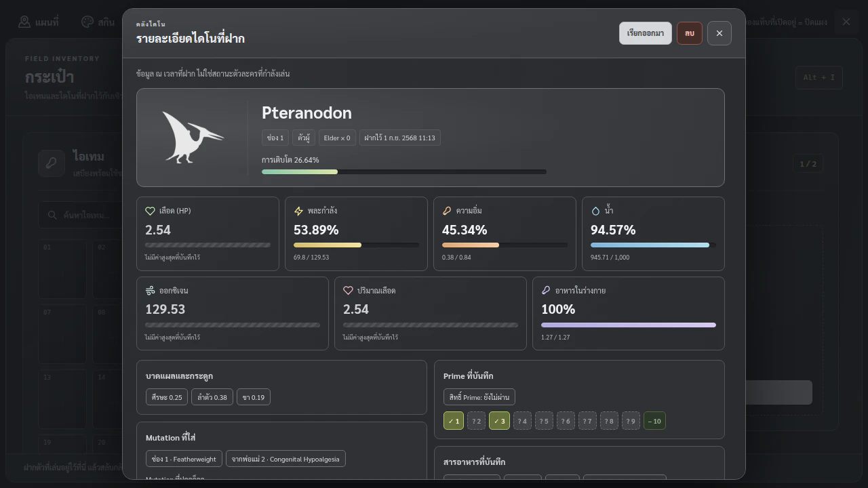Viewport: 868px width, 488px height.
Task: Click the red ลบ delete button
Action: [x=690, y=33]
